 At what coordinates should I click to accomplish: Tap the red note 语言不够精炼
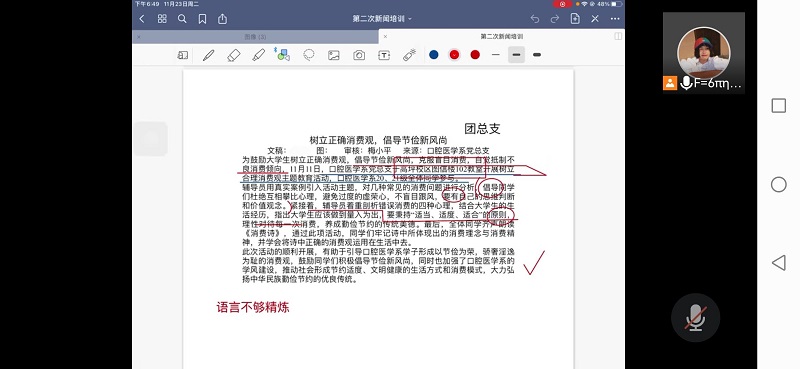253,307
